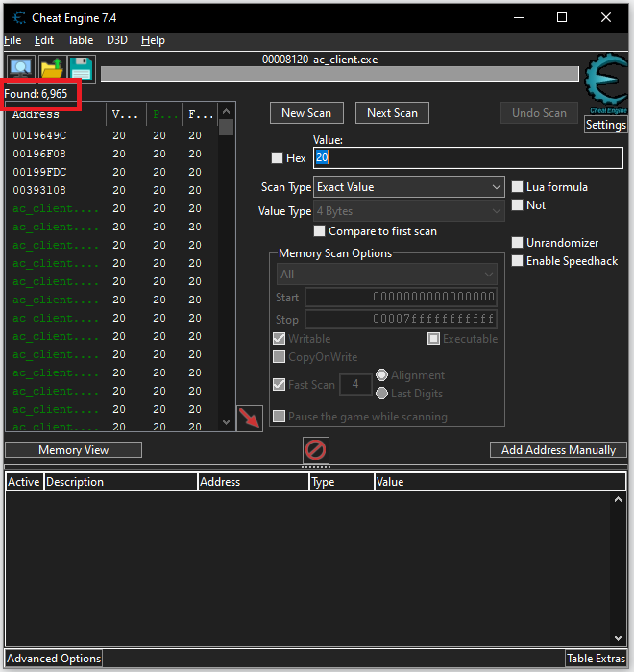634x672 pixels.
Task: Click the red arrow add-to-list icon
Action: (249, 419)
